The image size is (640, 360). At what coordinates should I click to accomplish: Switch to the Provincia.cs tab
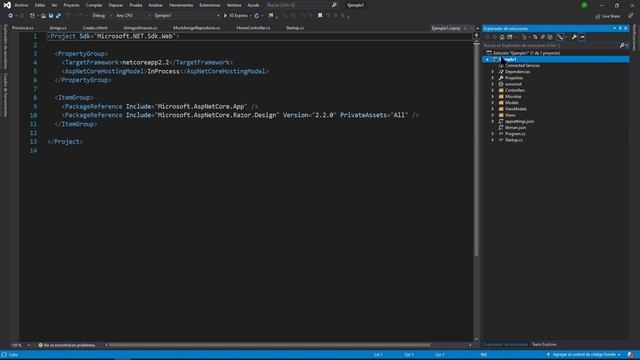[23, 28]
